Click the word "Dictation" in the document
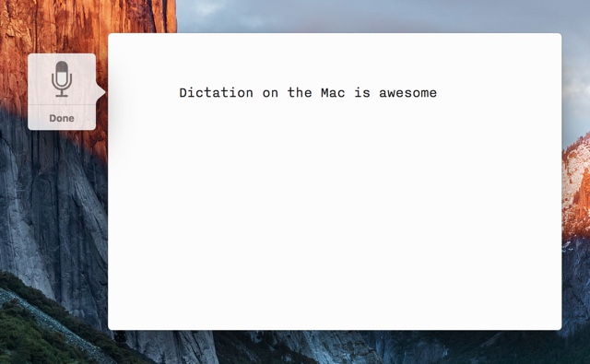Viewport: 590px width, 364px height. [216, 92]
